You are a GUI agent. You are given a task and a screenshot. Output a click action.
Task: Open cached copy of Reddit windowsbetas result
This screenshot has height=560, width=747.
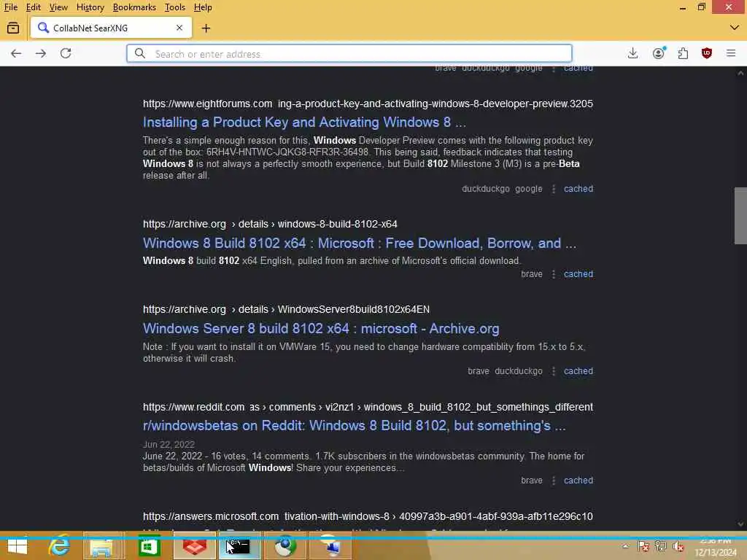tap(578, 481)
